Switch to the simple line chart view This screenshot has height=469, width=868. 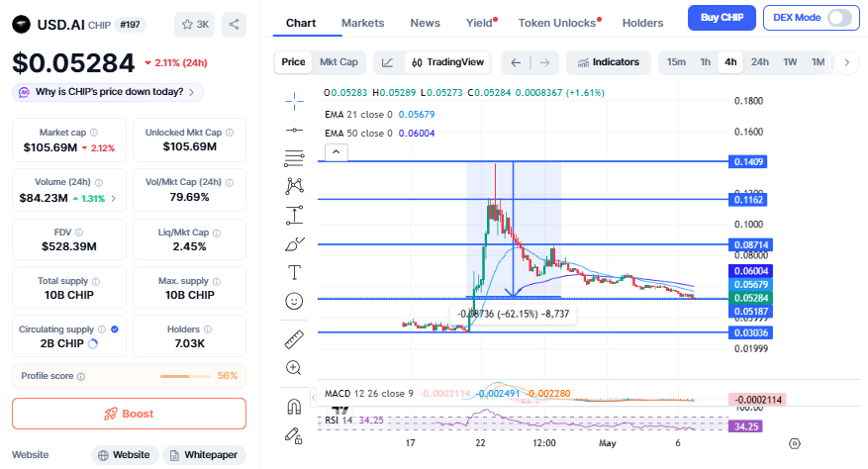point(388,62)
